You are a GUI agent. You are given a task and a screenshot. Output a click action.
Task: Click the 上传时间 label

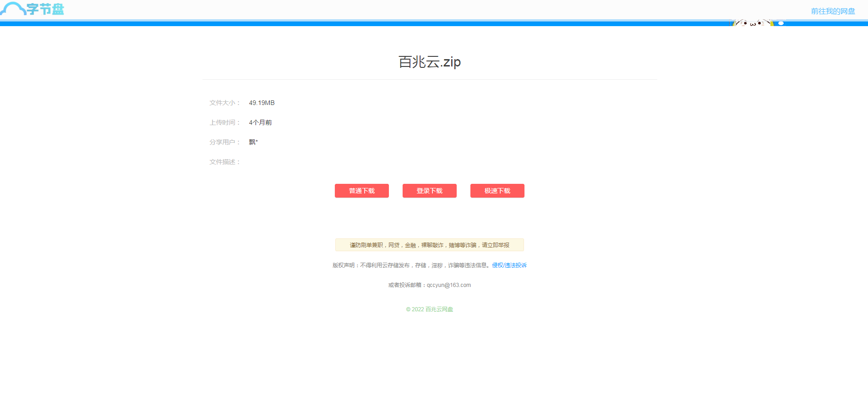click(224, 122)
